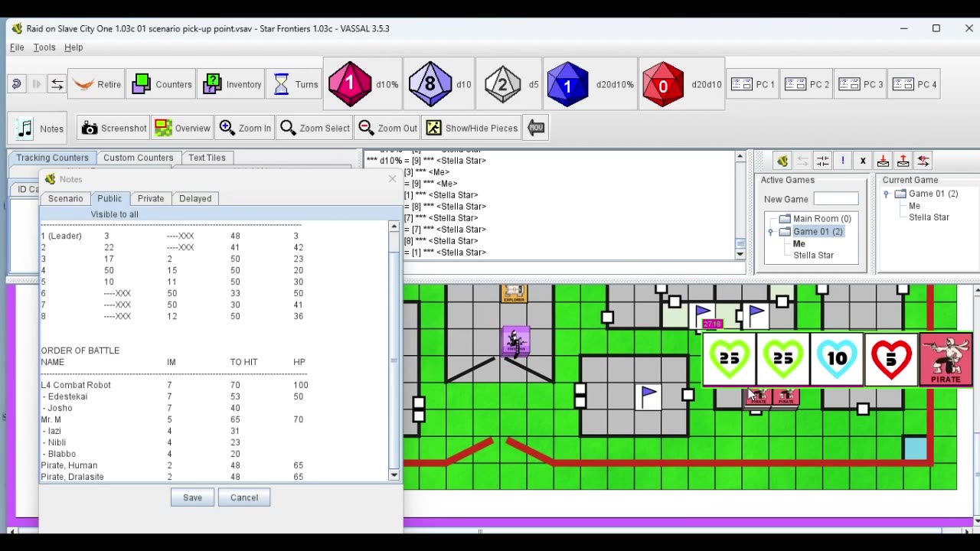Open the Turns hourglass tracker

[296, 84]
